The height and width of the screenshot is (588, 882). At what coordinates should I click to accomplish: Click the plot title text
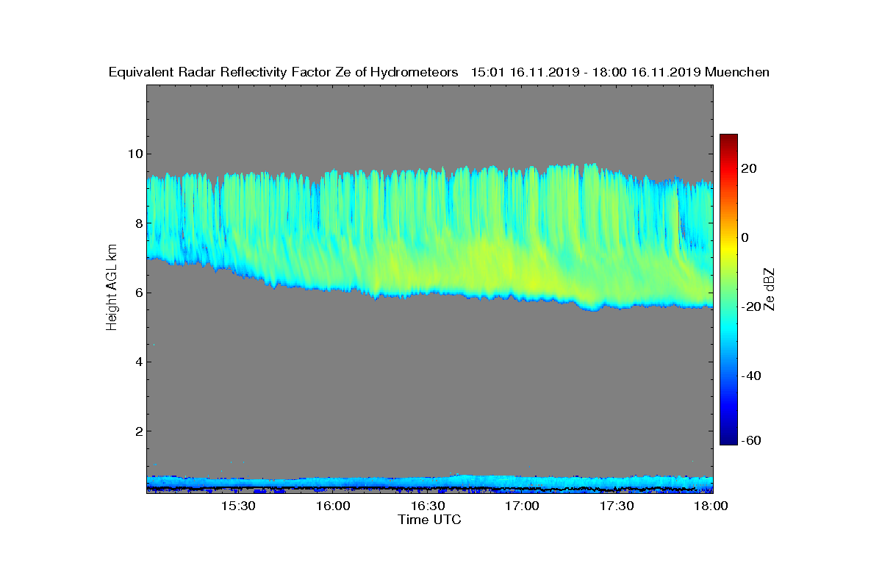click(439, 72)
